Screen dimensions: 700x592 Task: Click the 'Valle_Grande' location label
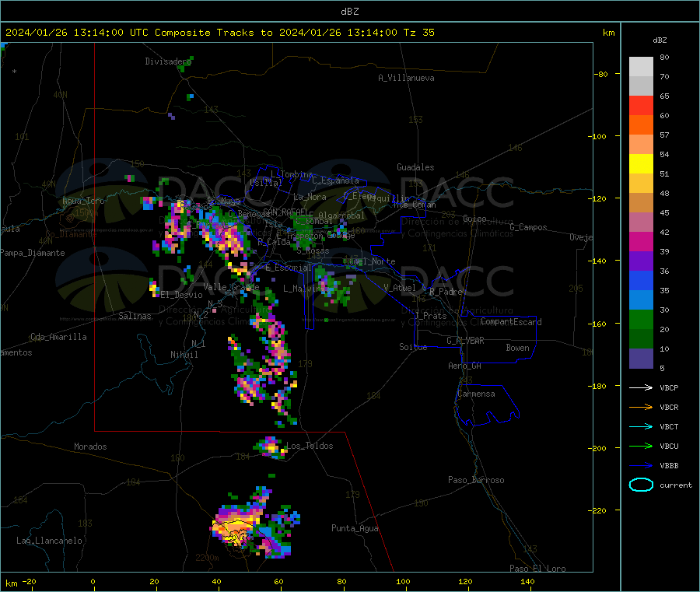(x=231, y=287)
